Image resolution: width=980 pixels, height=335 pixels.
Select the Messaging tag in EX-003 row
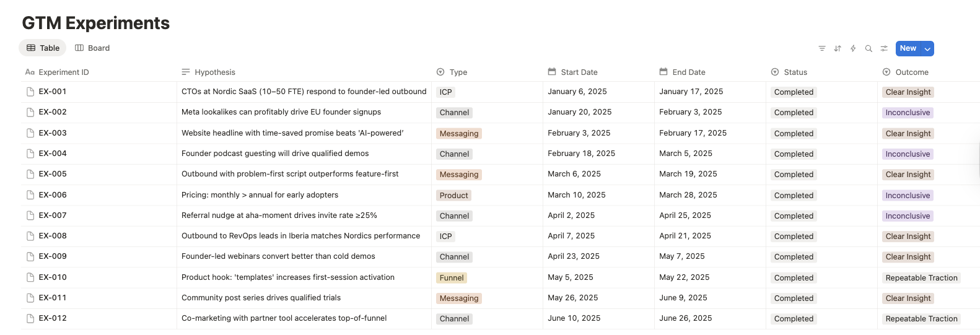[459, 133]
